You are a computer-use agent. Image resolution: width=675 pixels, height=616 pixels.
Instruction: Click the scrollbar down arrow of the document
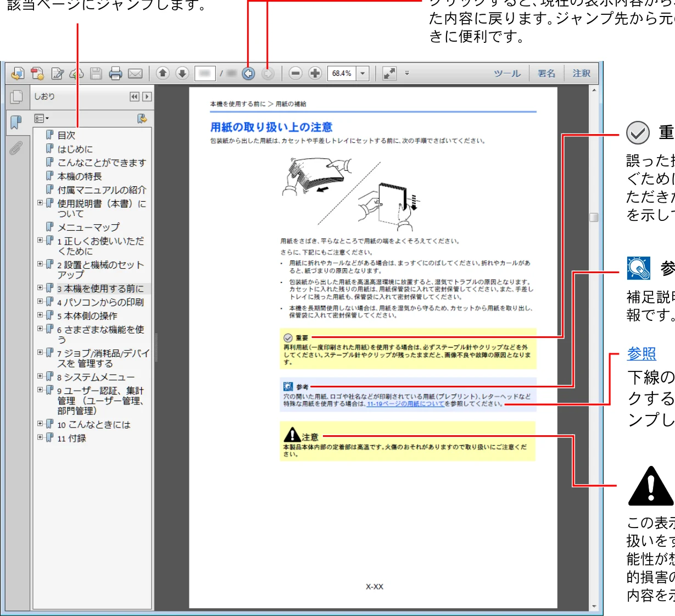tap(594, 607)
